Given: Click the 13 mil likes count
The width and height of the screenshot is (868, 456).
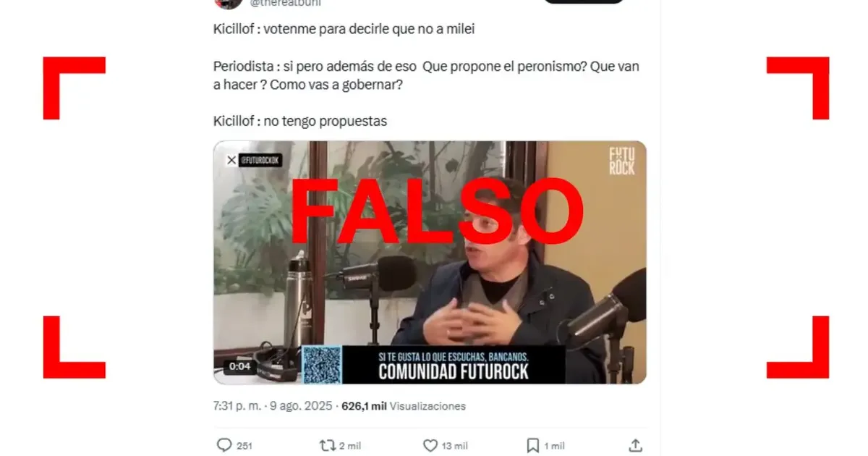Looking at the screenshot, I should [455, 446].
